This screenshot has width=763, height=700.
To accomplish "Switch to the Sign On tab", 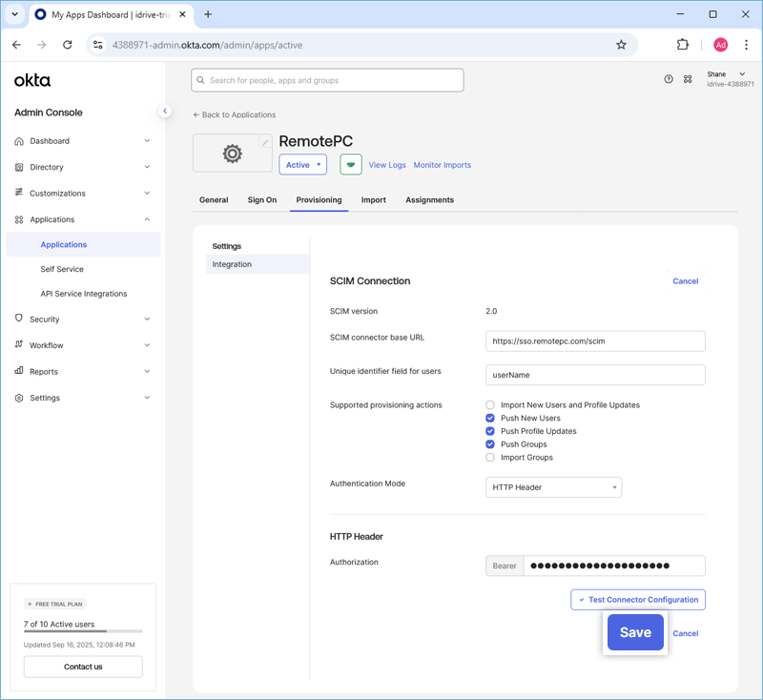I will pyautogui.click(x=262, y=200).
